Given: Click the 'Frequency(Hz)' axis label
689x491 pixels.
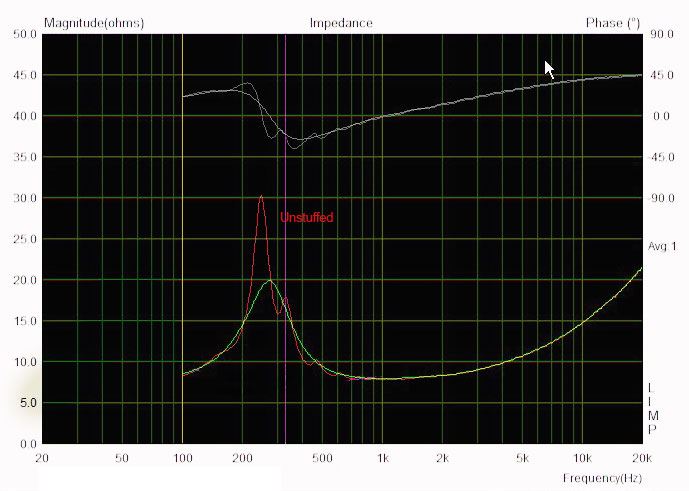Looking at the screenshot, I should click(602, 478).
